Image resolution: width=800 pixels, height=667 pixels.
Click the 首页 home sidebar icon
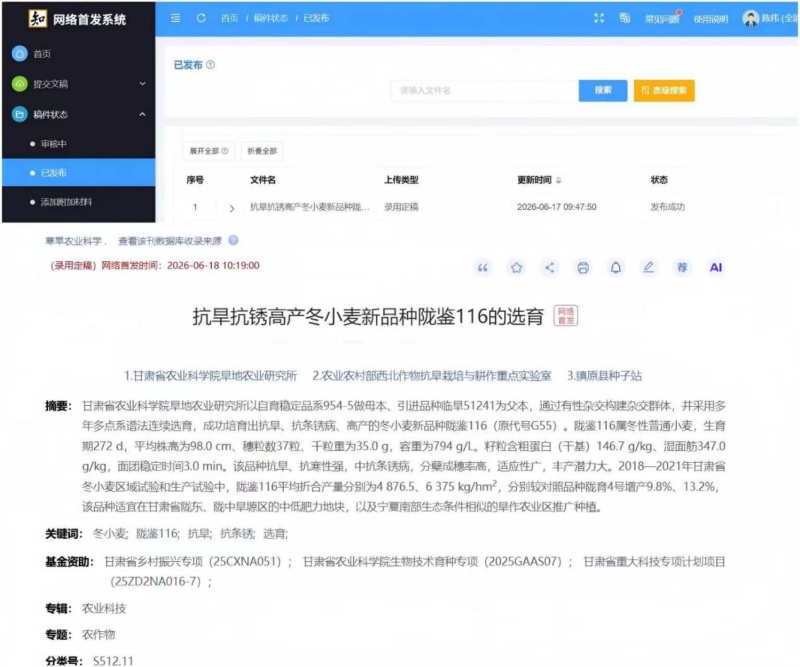point(19,54)
